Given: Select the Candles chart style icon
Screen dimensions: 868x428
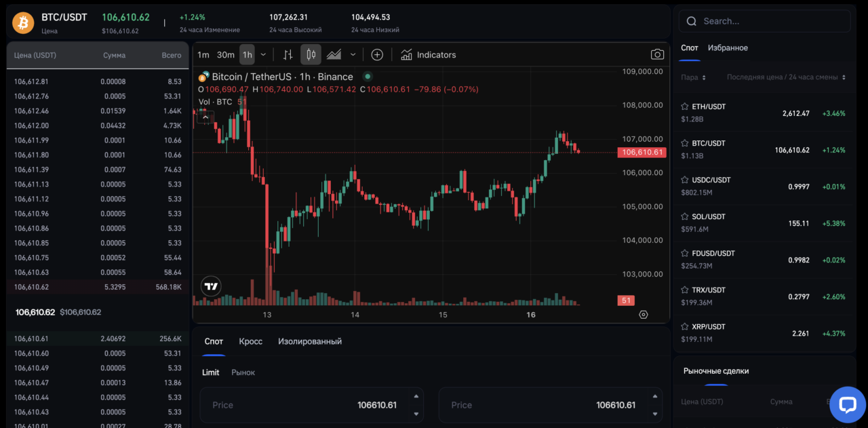Looking at the screenshot, I should [x=311, y=55].
